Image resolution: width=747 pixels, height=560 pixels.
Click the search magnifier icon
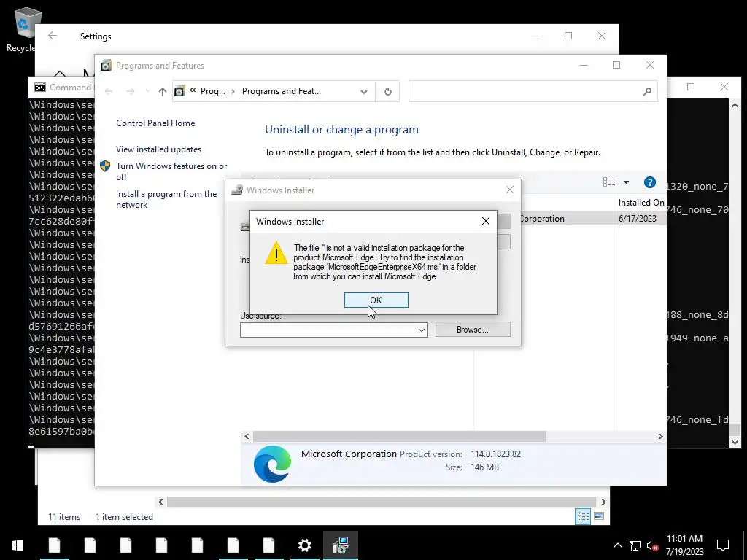click(647, 91)
